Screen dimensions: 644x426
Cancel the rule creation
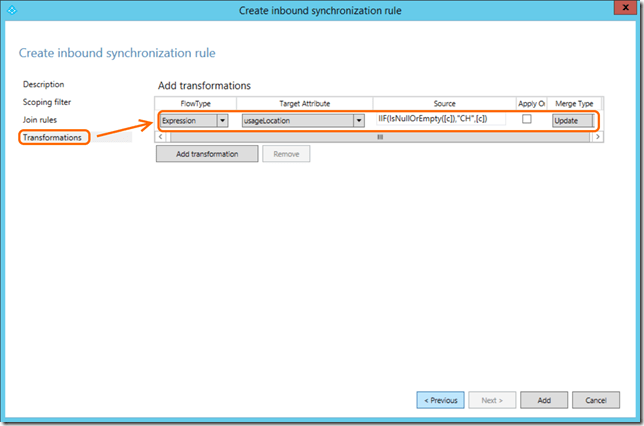click(x=595, y=400)
